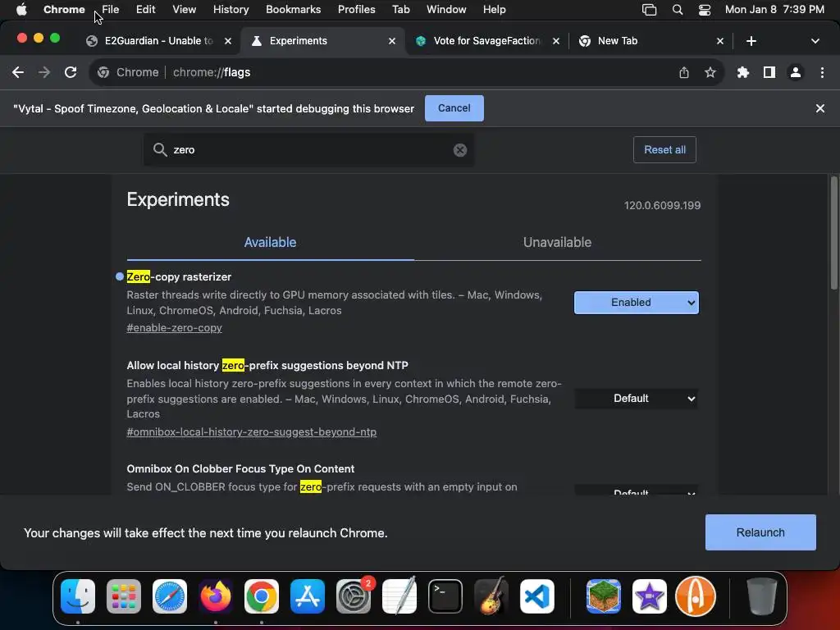This screenshot has height=630, width=840.
Task: Open the #omnibox-local-history-zero-suggest-beyond-ntp link
Action: pyautogui.click(x=251, y=431)
